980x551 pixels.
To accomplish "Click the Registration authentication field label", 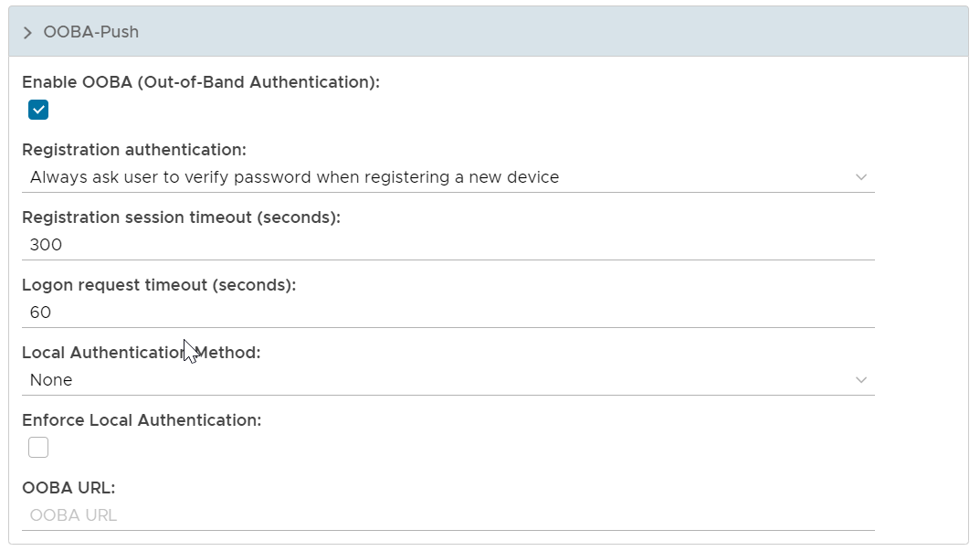I will pos(134,150).
